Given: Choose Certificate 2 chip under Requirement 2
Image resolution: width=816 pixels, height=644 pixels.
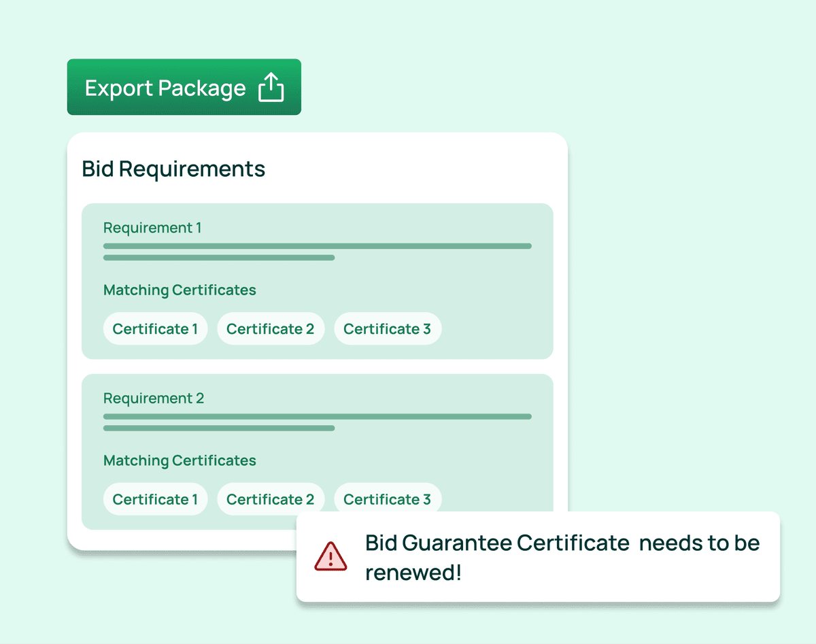Looking at the screenshot, I should 270,499.
